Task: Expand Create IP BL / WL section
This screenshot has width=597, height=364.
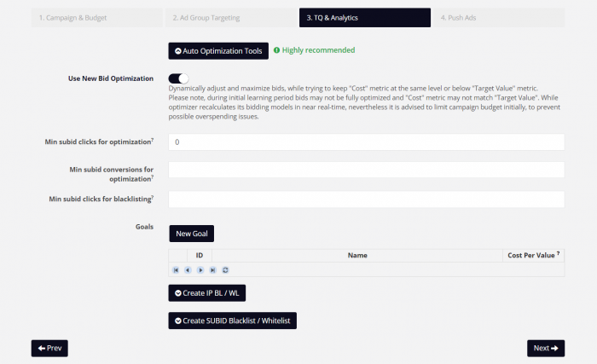Action: point(206,293)
